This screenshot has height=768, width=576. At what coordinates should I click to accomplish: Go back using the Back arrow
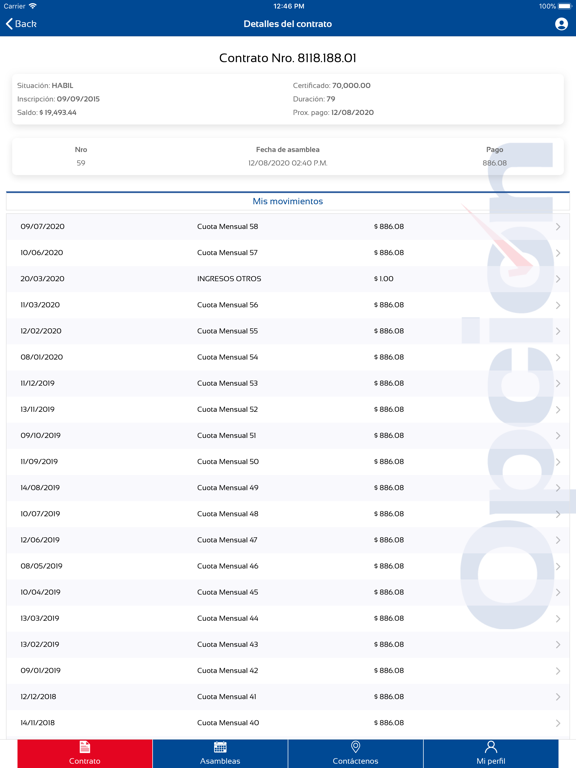pos(21,24)
